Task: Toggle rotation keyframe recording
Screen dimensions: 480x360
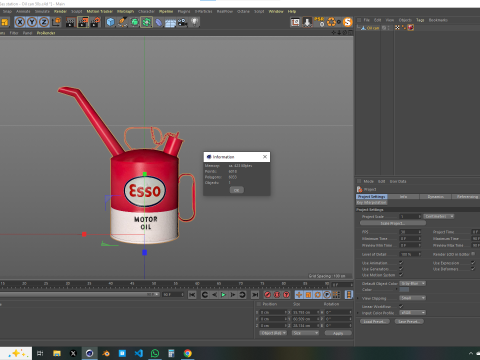Action: [x=318, y=295]
